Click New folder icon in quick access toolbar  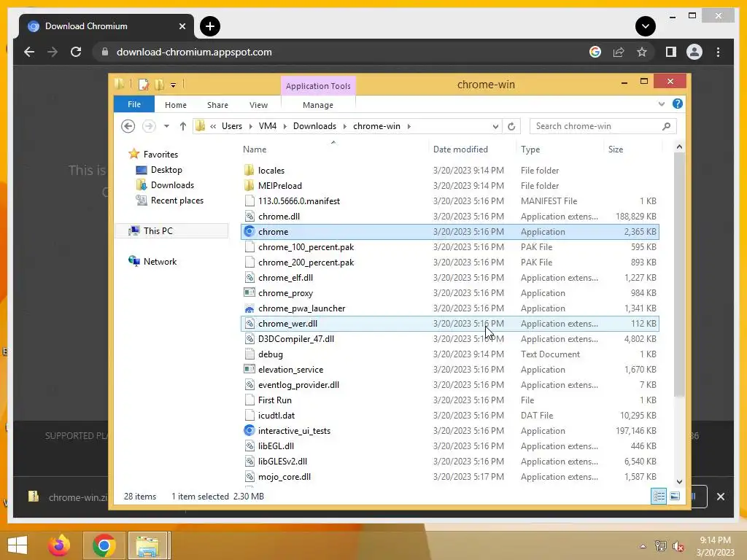tap(159, 85)
